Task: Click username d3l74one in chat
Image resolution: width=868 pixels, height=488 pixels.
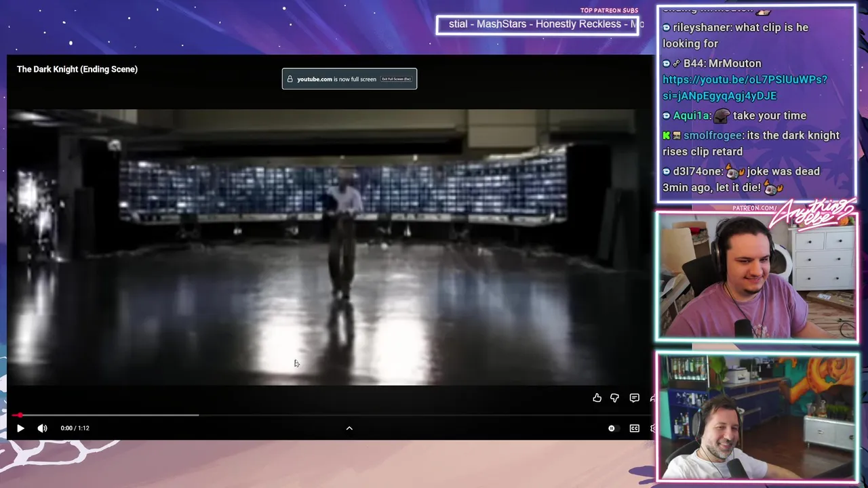Action: click(697, 171)
